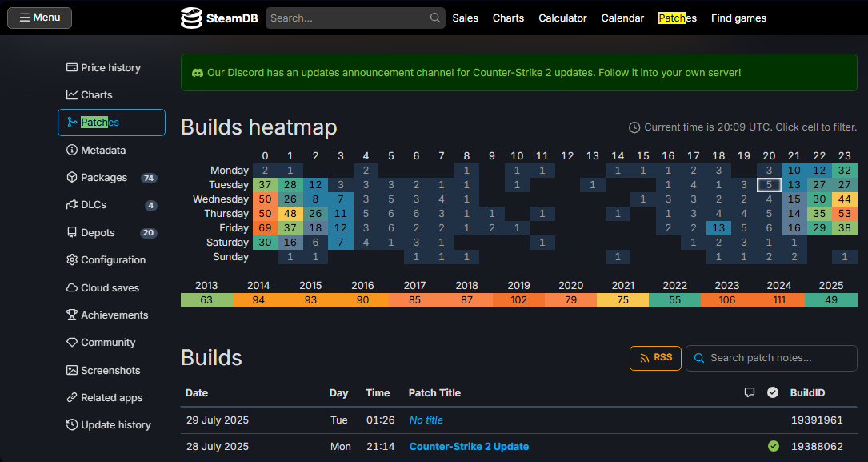Click BuildID 19388062

click(x=817, y=447)
